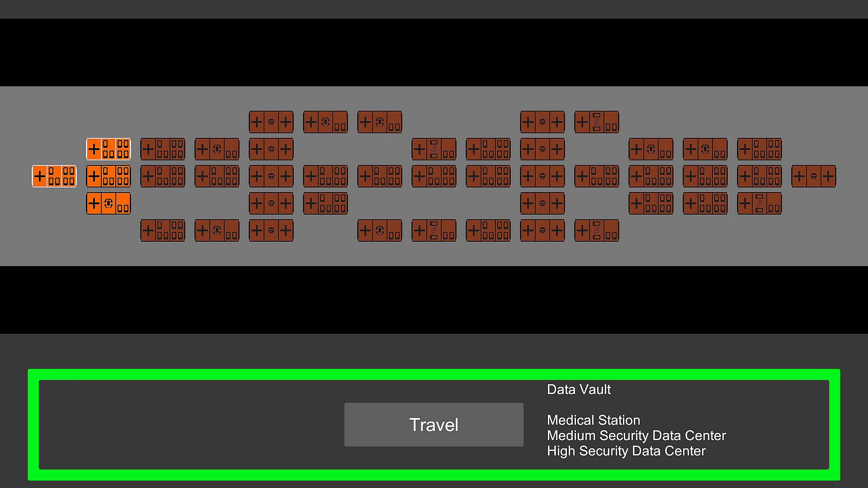Click the Travel button

(x=434, y=425)
